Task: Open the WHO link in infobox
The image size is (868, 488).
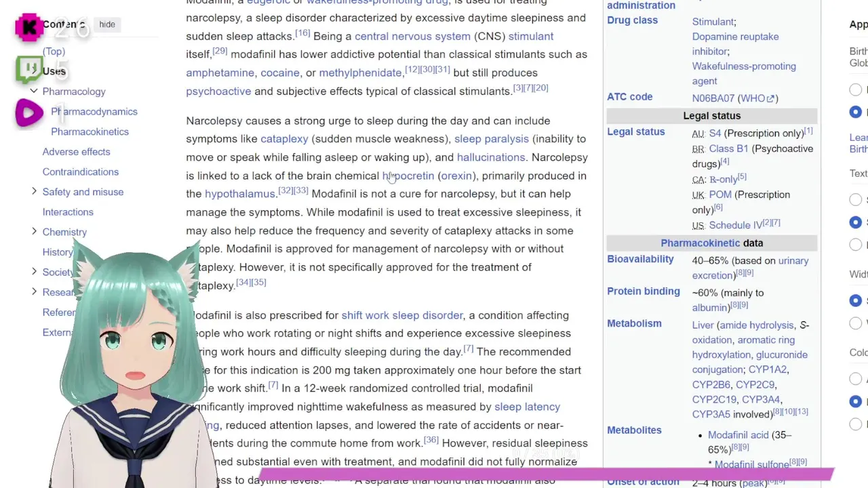Action: click(x=753, y=98)
